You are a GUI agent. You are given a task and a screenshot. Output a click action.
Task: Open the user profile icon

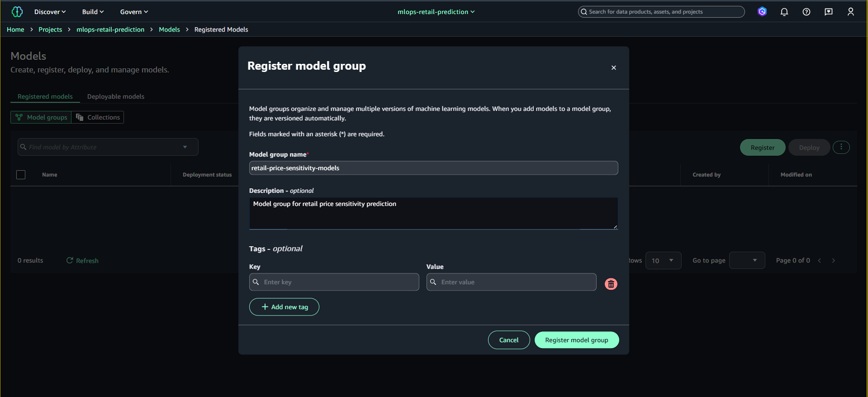[x=850, y=12]
